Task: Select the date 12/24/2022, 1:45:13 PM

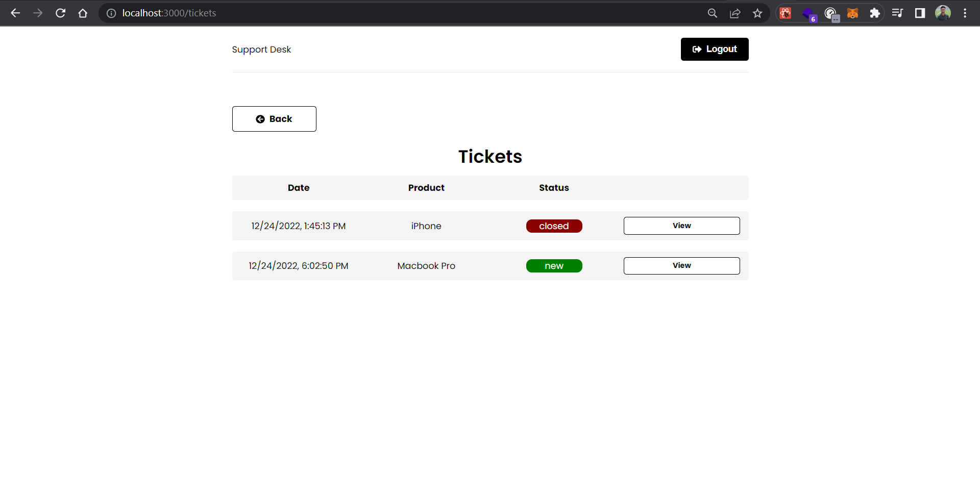Action: [x=299, y=226]
